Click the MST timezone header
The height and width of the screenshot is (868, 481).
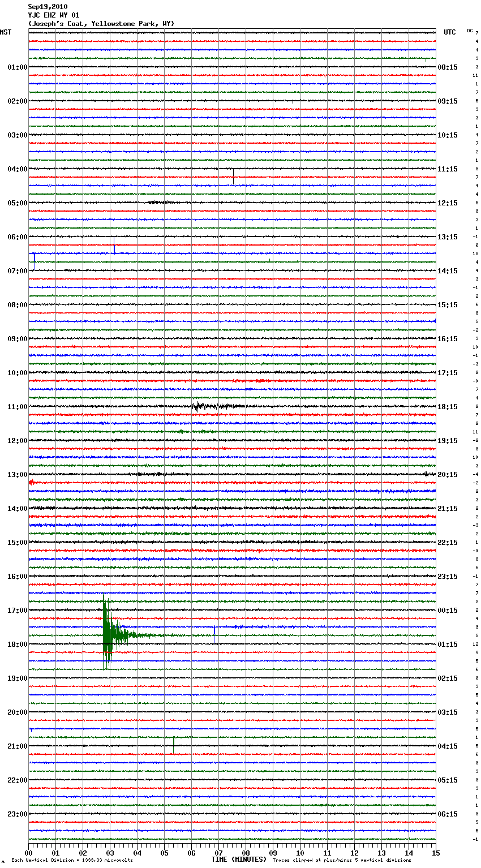click(6, 32)
